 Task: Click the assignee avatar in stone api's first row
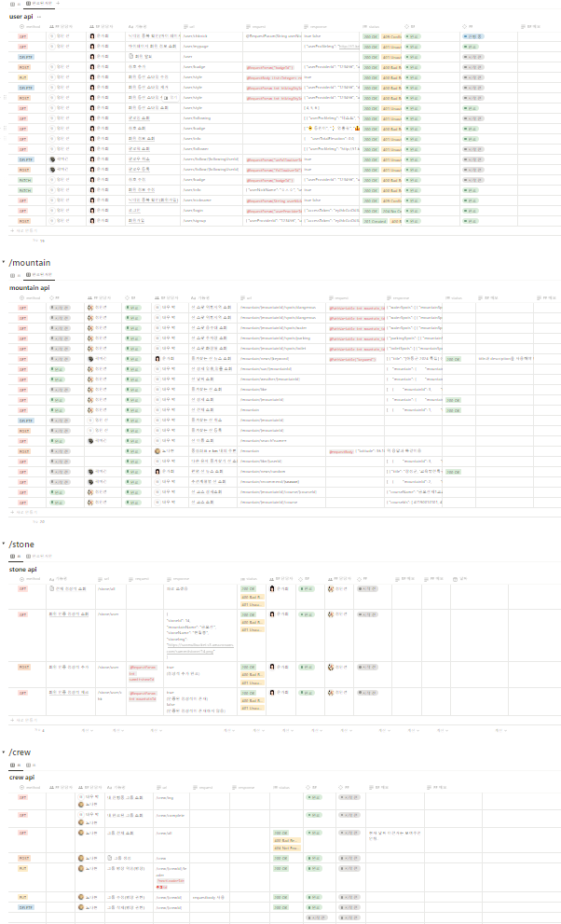(272, 589)
